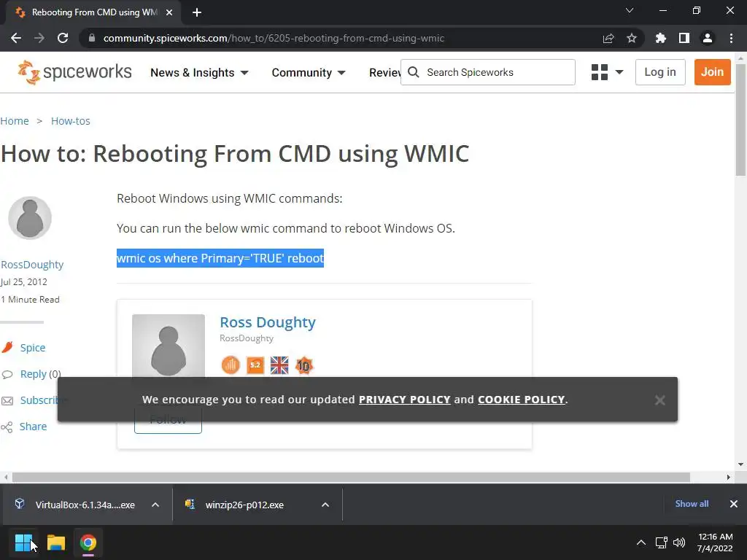Click the orange Join button
The image size is (747, 560).
coord(712,72)
